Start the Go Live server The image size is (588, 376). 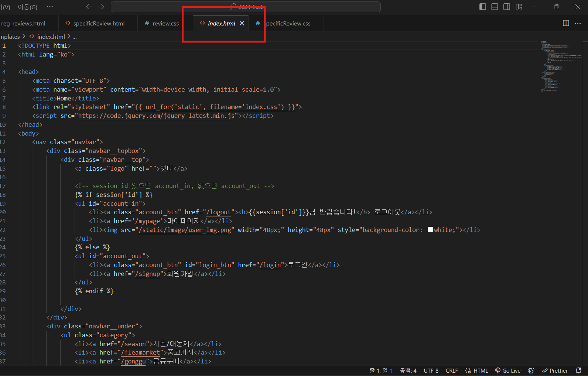click(x=508, y=370)
